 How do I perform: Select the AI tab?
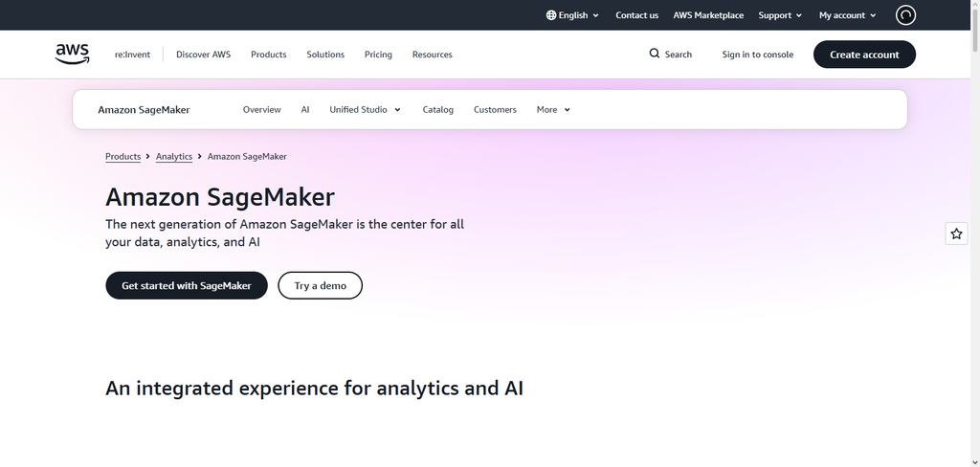coord(305,109)
